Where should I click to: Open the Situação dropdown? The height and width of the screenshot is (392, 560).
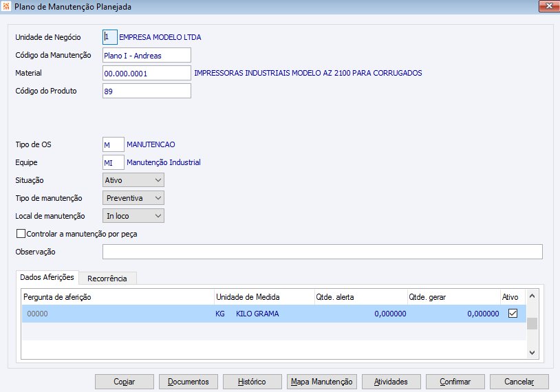point(133,180)
